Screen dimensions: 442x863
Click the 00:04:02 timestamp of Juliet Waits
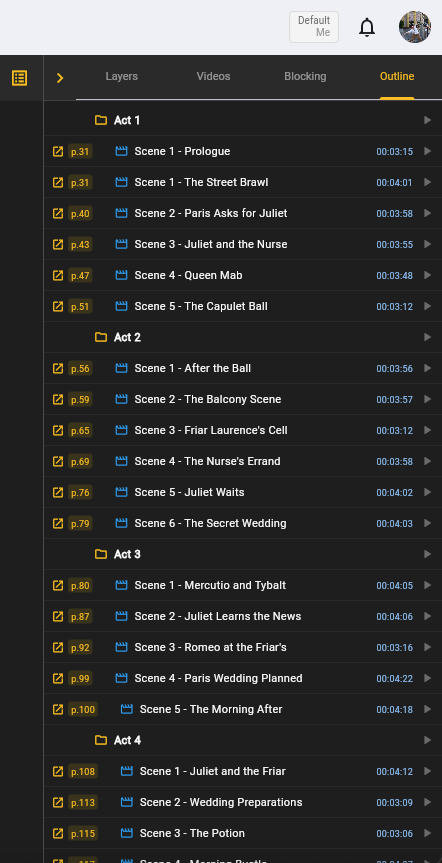394,492
